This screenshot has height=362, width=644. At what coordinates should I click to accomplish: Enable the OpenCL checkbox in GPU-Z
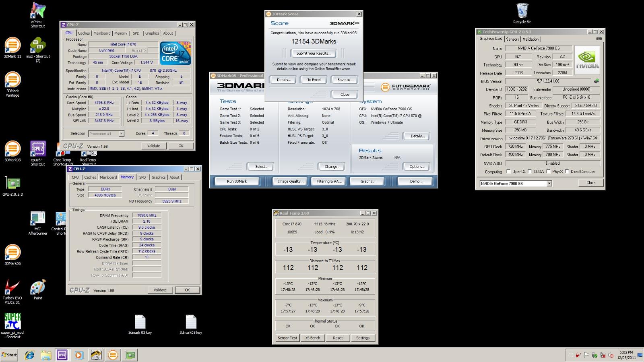[508, 172]
